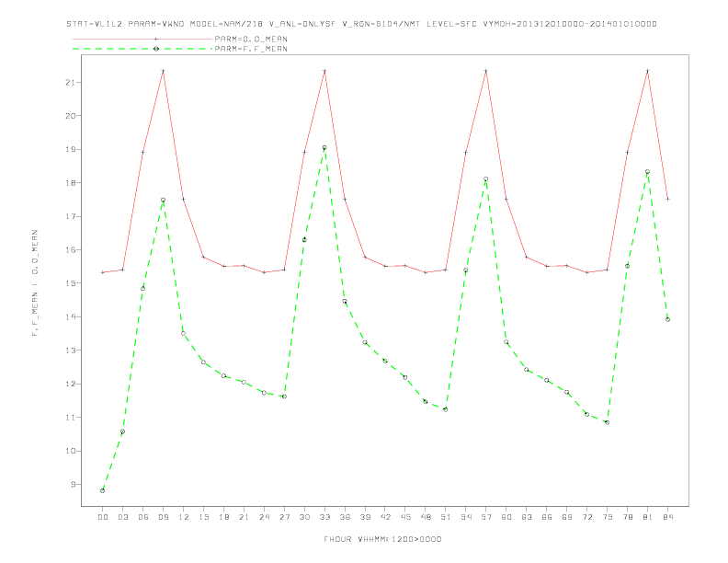Click the x-axis forecast hour label 18
This screenshot has height=563, width=728.
(223, 517)
